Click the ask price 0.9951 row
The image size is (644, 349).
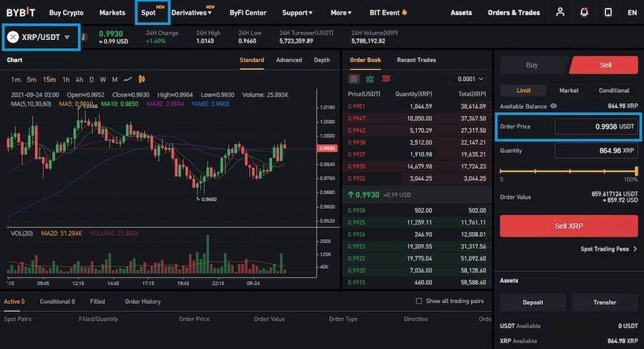coord(417,107)
